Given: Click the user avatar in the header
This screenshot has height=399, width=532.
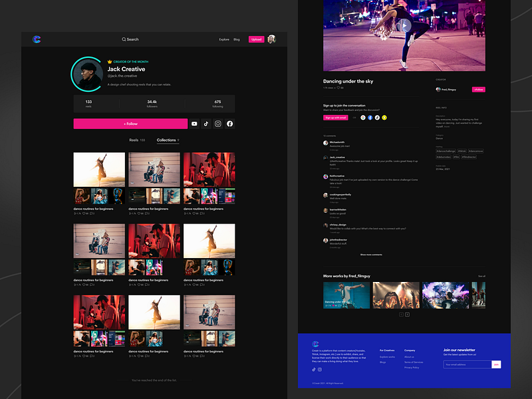Looking at the screenshot, I should pyautogui.click(x=271, y=39).
